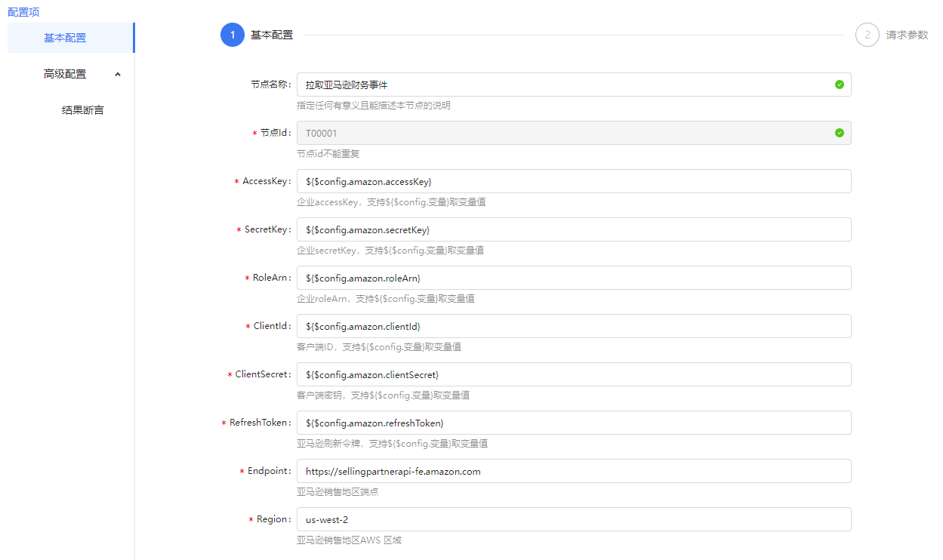
Task: Click into the ClientId input field
Action: tap(573, 326)
